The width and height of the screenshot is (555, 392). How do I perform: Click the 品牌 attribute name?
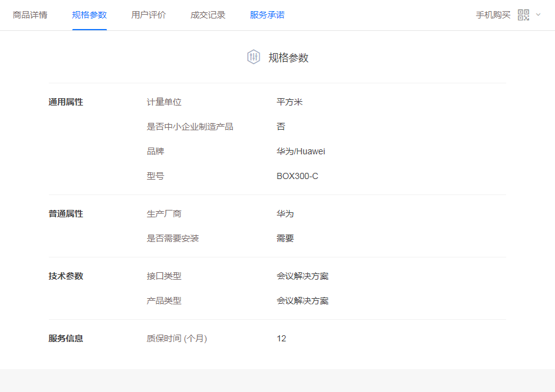(x=155, y=152)
